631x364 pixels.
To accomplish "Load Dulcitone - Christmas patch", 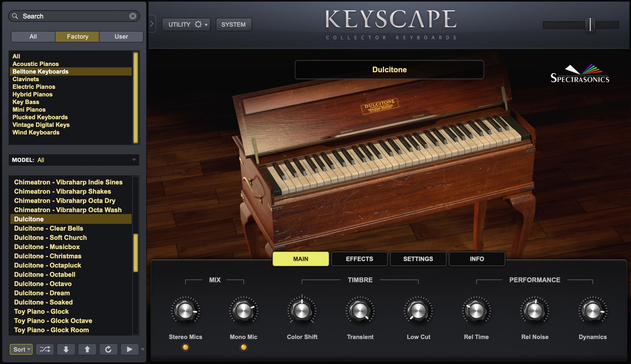I will [71, 256].
